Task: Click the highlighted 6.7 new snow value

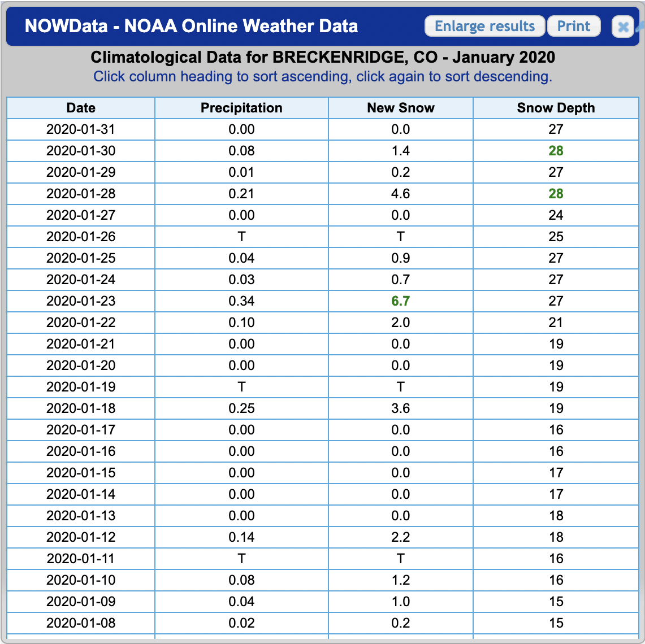Action: click(x=401, y=301)
